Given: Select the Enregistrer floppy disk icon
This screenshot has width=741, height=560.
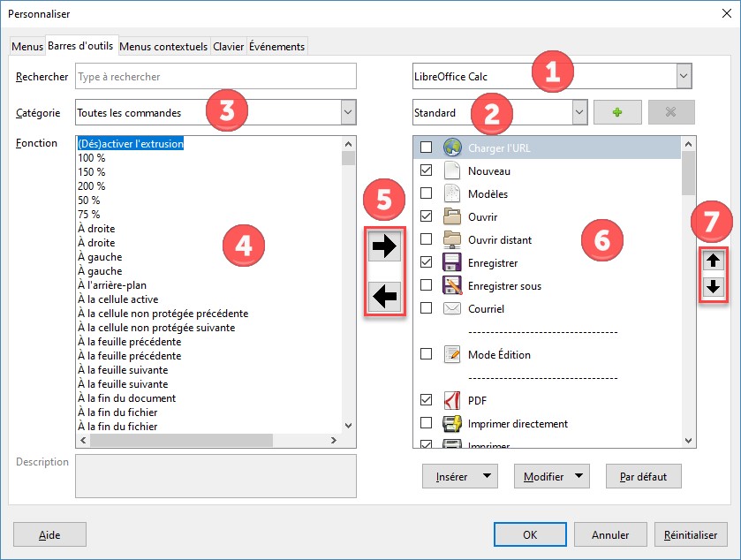Looking at the screenshot, I should coord(452,262).
